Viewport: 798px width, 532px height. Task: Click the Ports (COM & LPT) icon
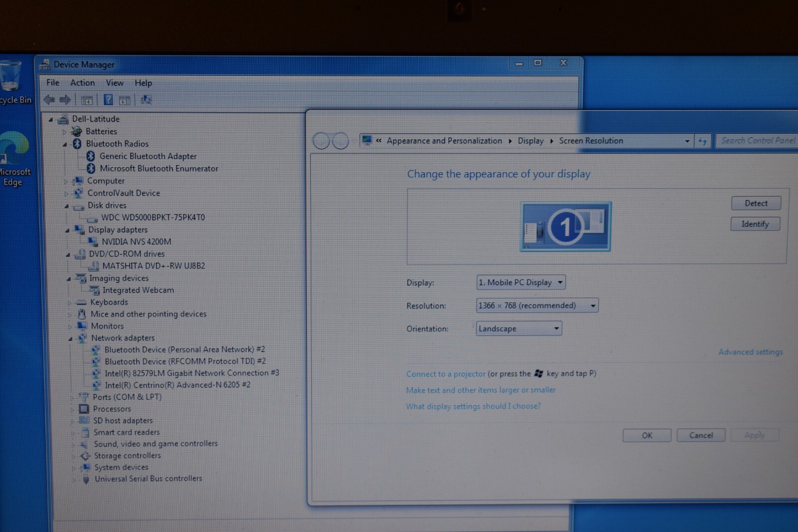click(x=83, y=397)
